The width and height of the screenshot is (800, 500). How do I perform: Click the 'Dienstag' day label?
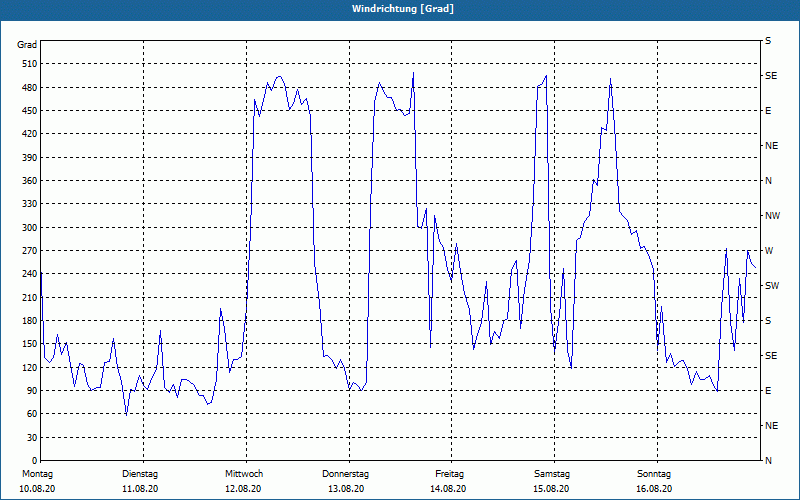[x=140, y=474]
